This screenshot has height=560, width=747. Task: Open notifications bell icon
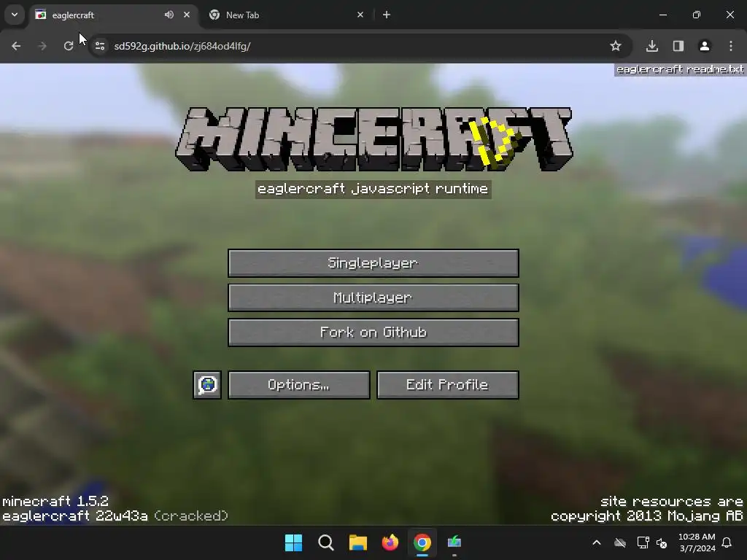[727, 542]
